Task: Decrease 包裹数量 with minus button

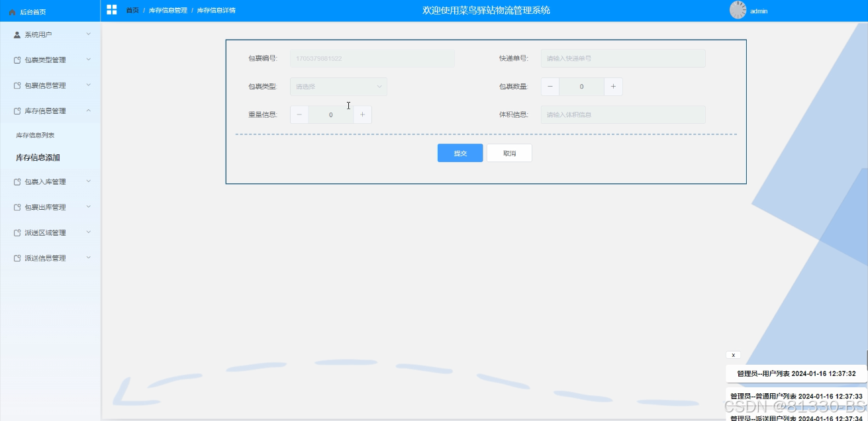Action: [550, 87]
